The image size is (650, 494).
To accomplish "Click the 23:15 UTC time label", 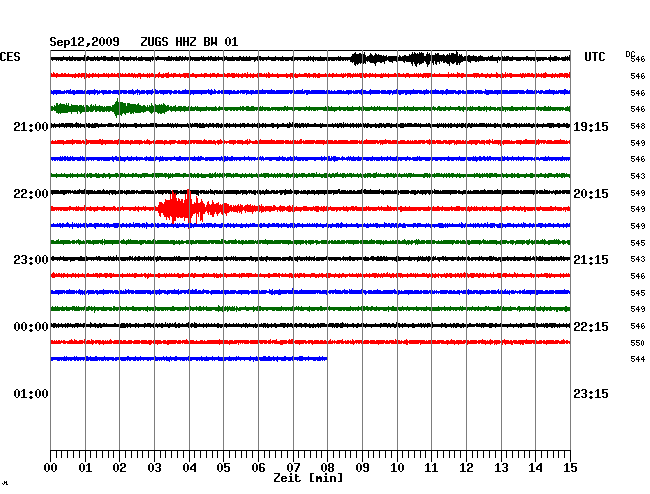I will [591, 393].
